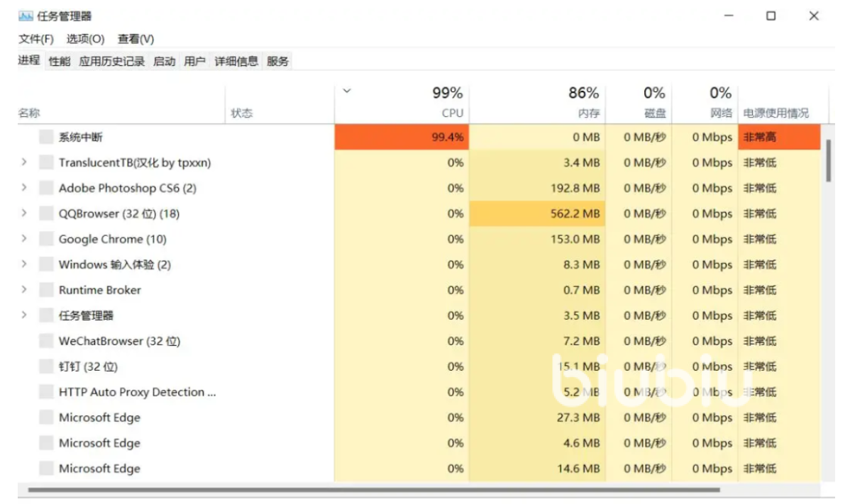Image resolution: width=850 pixels, height=504 pixels.
Task: Click the 系统中断 process icon
Action: (x=46, y=138)
